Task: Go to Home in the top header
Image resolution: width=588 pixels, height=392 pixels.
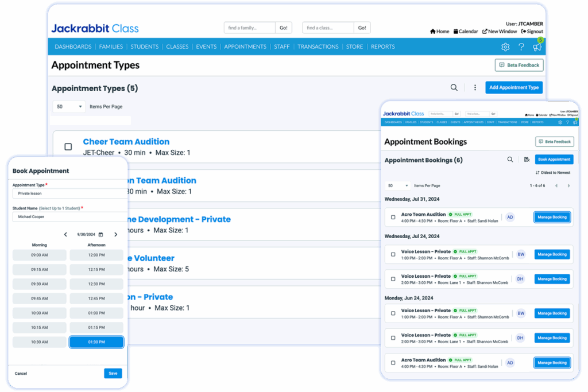Action: click(439, 32)
